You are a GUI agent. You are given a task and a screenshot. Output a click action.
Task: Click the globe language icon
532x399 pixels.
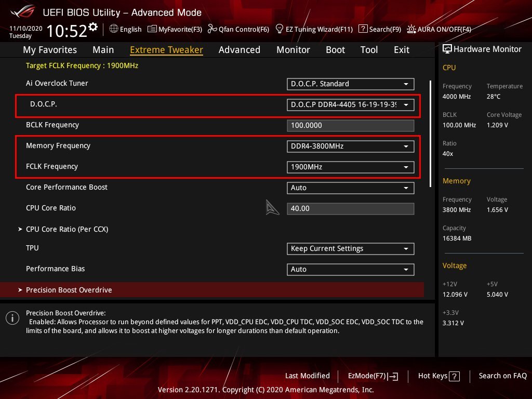click(x=114, y=29)
